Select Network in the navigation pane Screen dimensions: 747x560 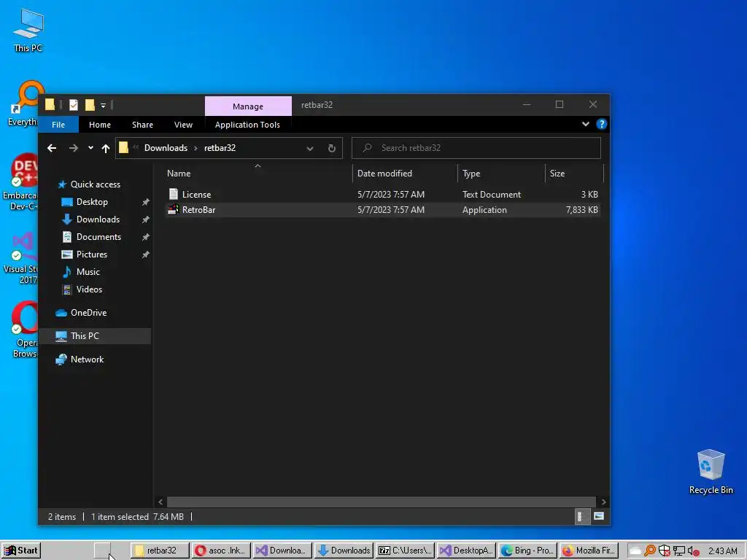(x=87, y=359)
